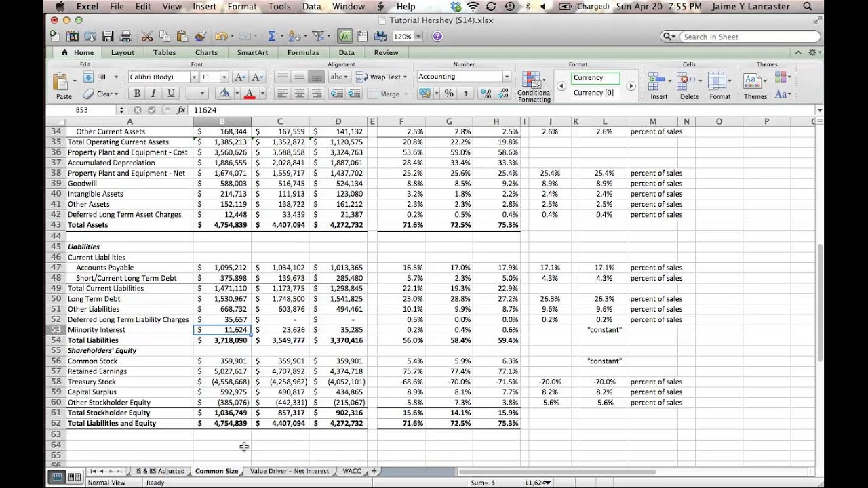Add a new sheet with plus tab
This screenshot has width=868, height=488.
373,471
